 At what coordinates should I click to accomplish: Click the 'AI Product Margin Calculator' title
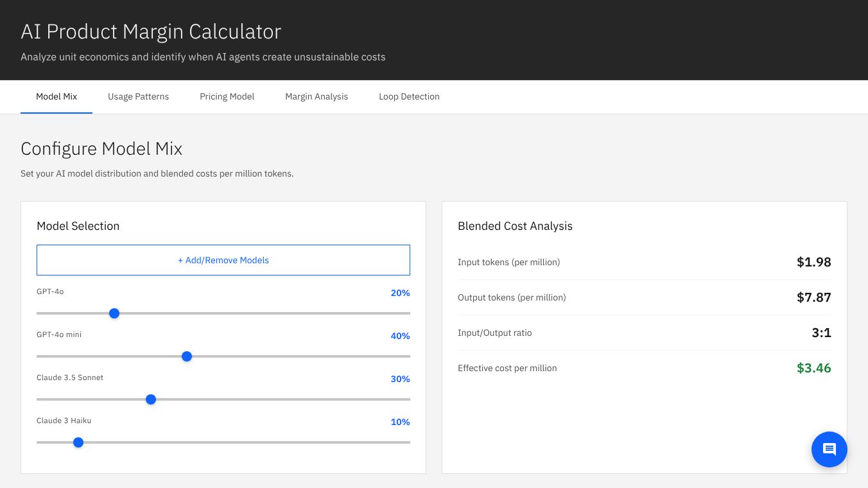[151, 31]
